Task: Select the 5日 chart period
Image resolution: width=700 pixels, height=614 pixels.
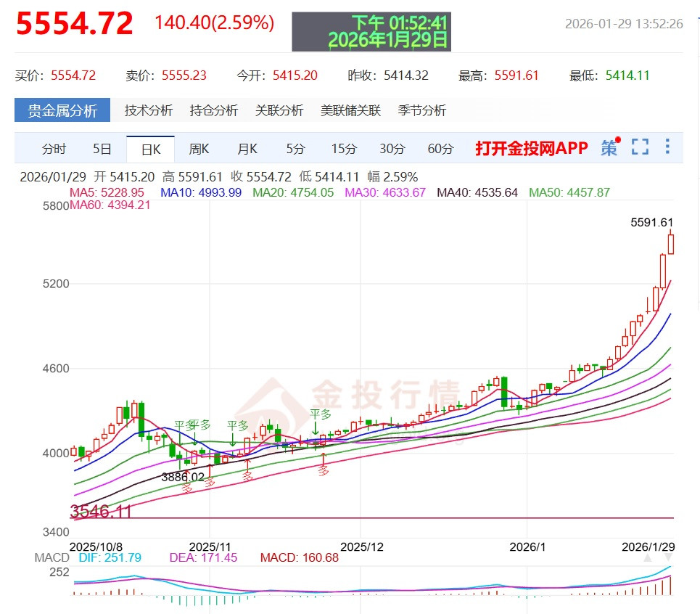Action: [102, 149]
